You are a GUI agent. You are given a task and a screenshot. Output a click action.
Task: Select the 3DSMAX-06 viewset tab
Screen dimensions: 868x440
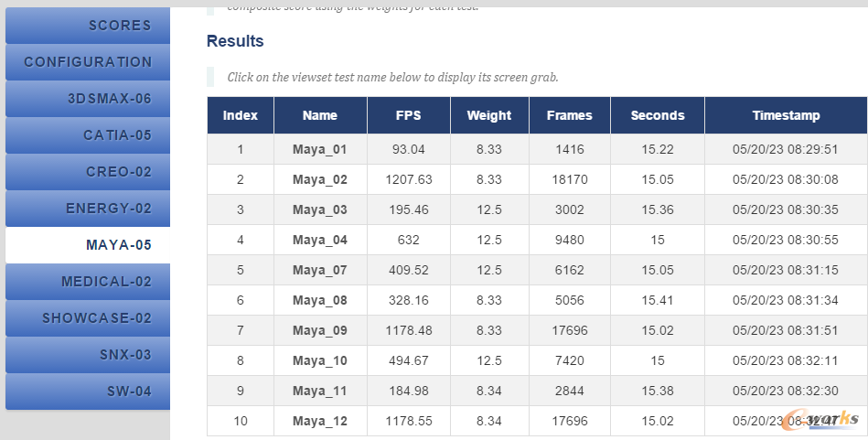pos(88,99)
